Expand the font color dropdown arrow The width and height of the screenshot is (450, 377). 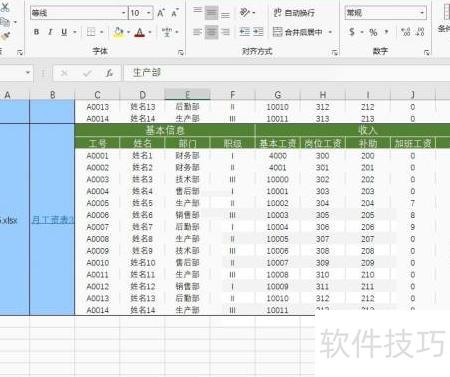point(150,32)
